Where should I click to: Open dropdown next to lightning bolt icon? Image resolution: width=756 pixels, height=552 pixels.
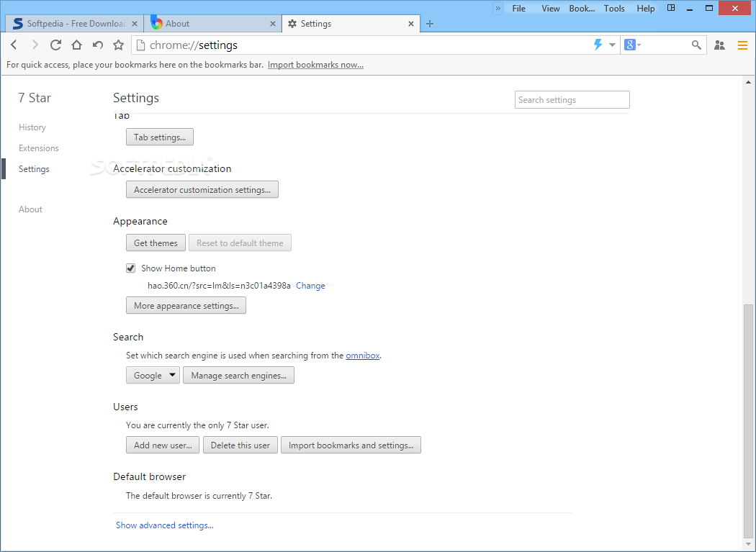[x=612, y=45]
